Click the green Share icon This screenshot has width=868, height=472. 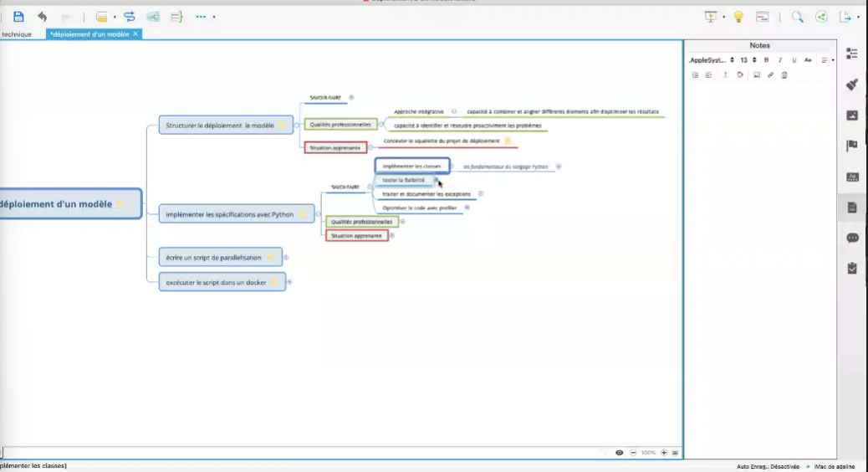[822, 16]
